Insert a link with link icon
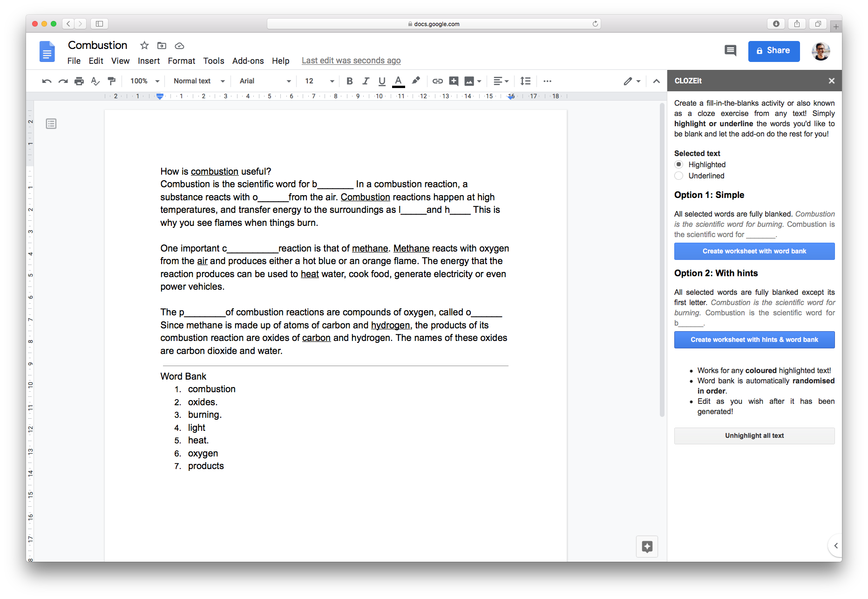This screenshot has width=868, height=599. [x=438, y=81]
